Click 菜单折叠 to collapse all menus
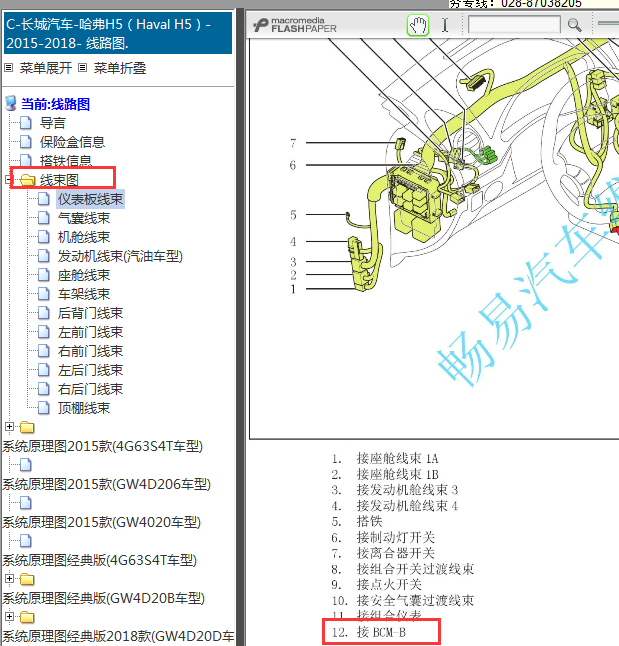The width and height of the screenshot is (619, 646). (120, 68)
